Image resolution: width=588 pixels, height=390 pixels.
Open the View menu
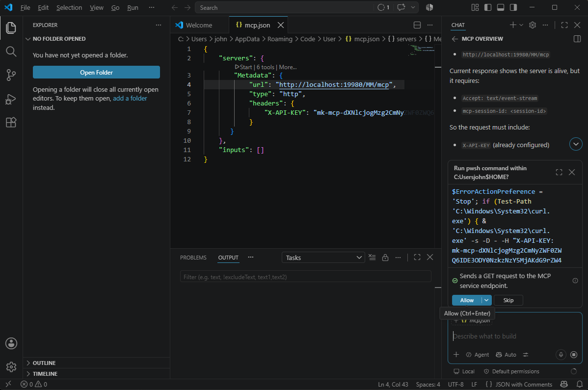click(x=96, y=7)
